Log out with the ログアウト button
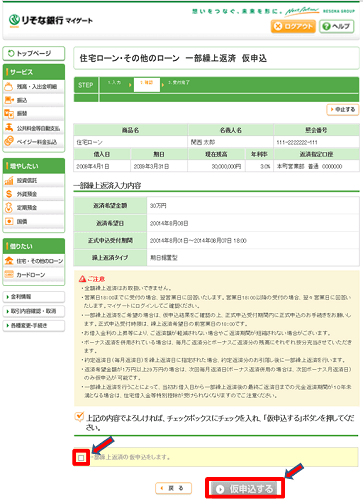The image size is (363, 501). click(x=293, y=26)
